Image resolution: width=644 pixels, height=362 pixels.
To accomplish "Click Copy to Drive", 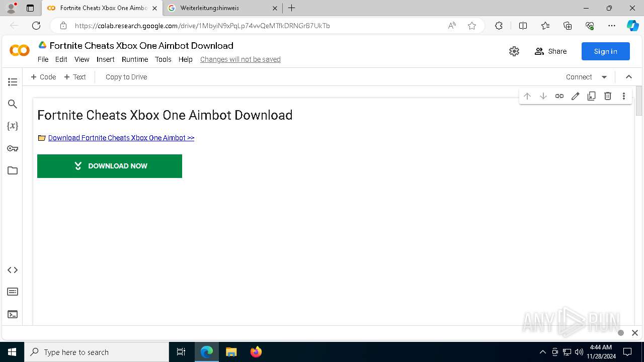I will (x=126, y=77).
